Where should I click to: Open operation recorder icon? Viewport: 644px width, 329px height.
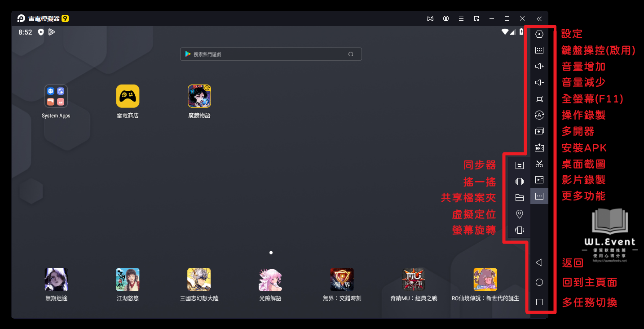[x=539, y=115]
